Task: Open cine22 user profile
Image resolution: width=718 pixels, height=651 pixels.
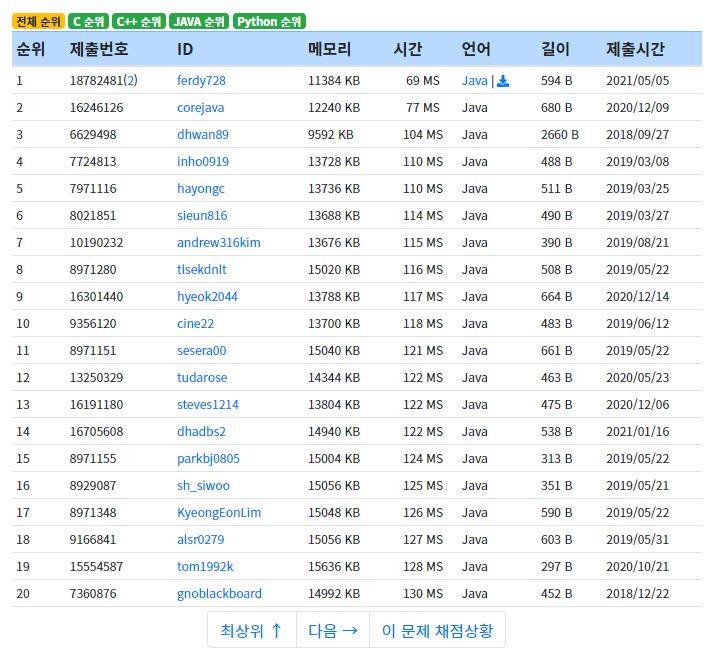Action: [195, 324]
